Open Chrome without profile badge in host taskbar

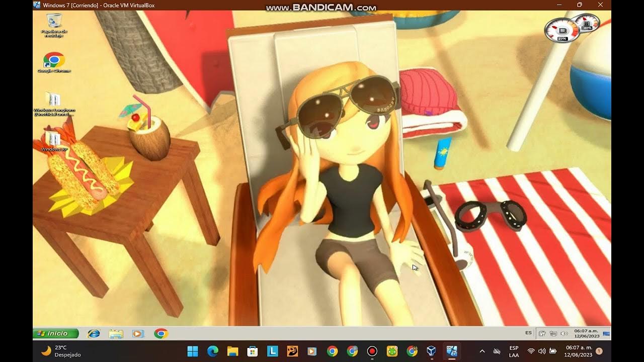click(x=332, y=351)
